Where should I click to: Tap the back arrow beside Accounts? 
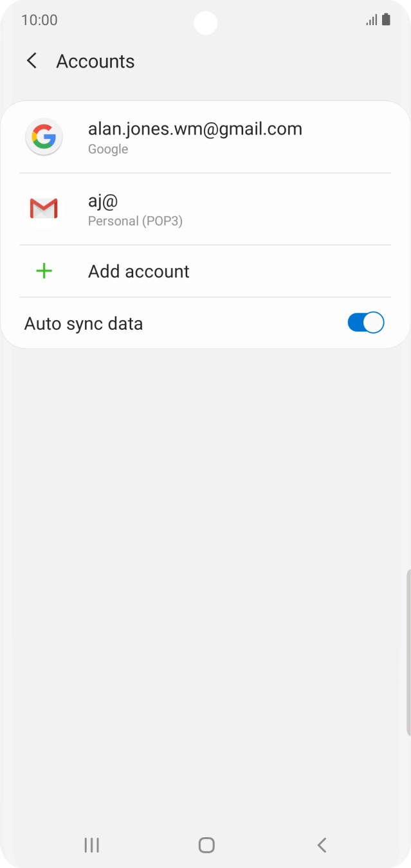click(32, 61)
